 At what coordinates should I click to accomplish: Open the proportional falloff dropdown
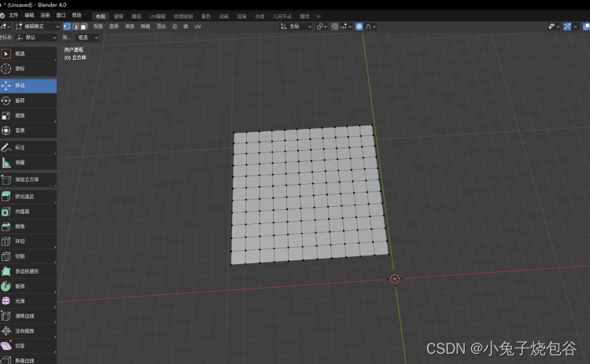(x=371, y=26)
